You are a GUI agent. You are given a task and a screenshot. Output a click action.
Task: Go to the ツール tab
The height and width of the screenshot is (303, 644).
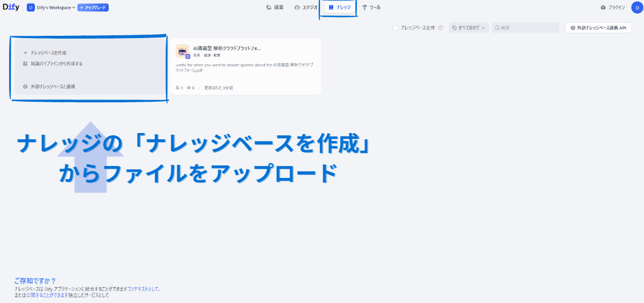click(x=371, y=7)
